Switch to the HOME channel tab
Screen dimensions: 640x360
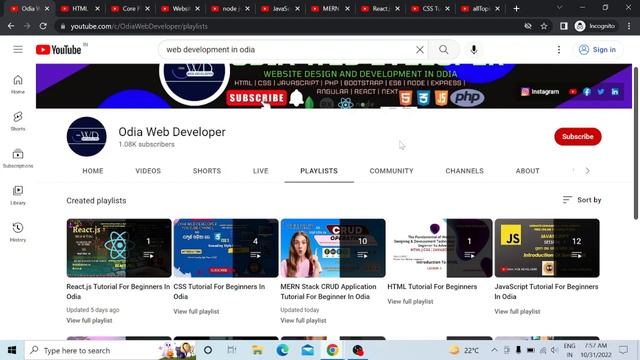pyautogui.click(x=93, y=171)
